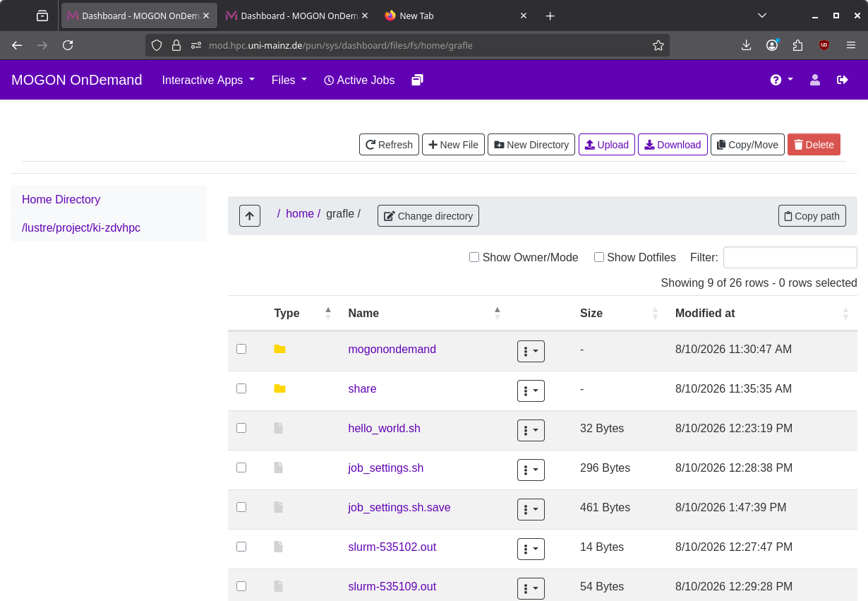Click the slurm-535102.out file icon
This screenshot has width=868, height=601.
tap(279, 547)
